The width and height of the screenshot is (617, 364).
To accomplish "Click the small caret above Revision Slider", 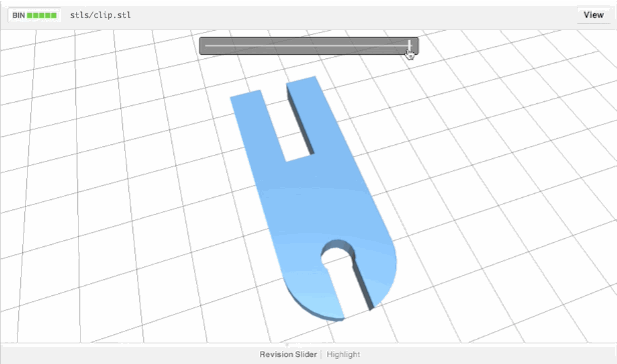I will (288, 345).
